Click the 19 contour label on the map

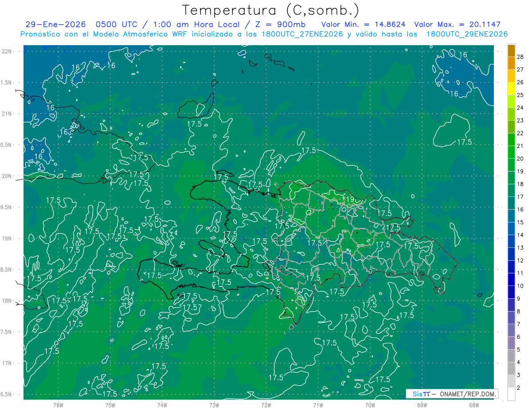click(350, 200)
